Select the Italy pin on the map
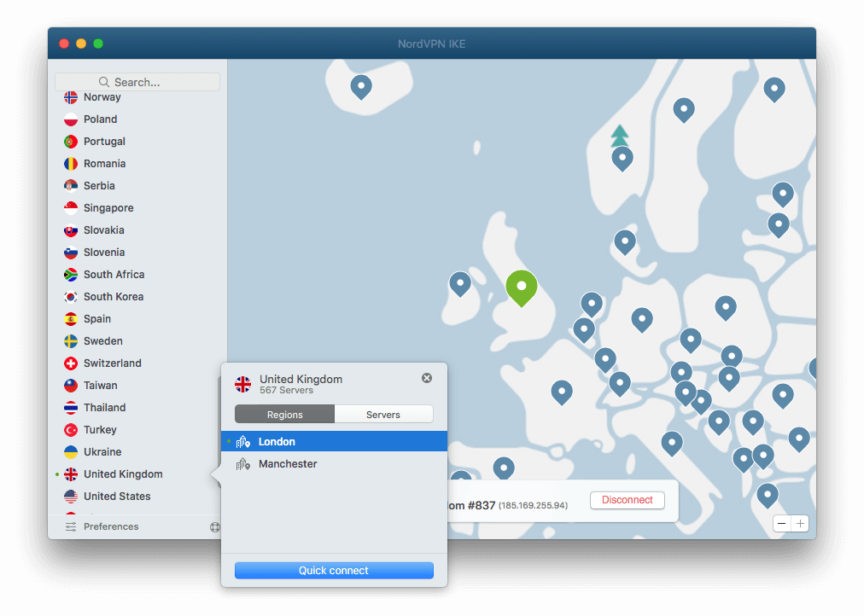This screenshot has width=864, height=616. pos(672,444)
